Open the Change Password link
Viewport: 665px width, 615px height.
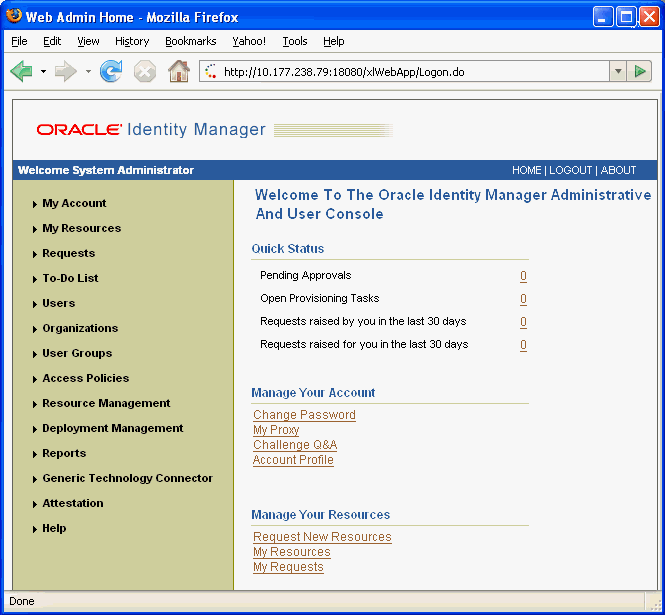coord(304,415)
